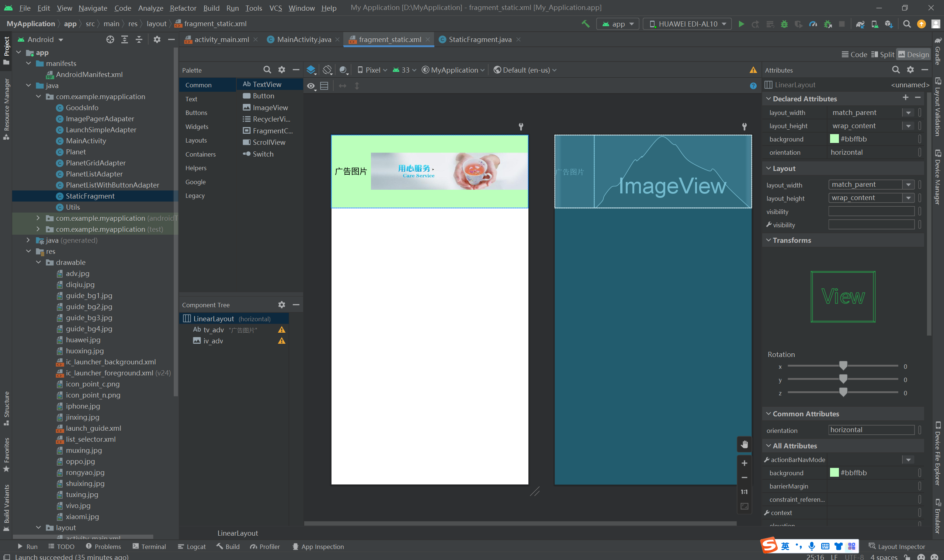Click the Make Project hammer icon
Viewport: 944px width, 560px height.
[x=585, y=24]
